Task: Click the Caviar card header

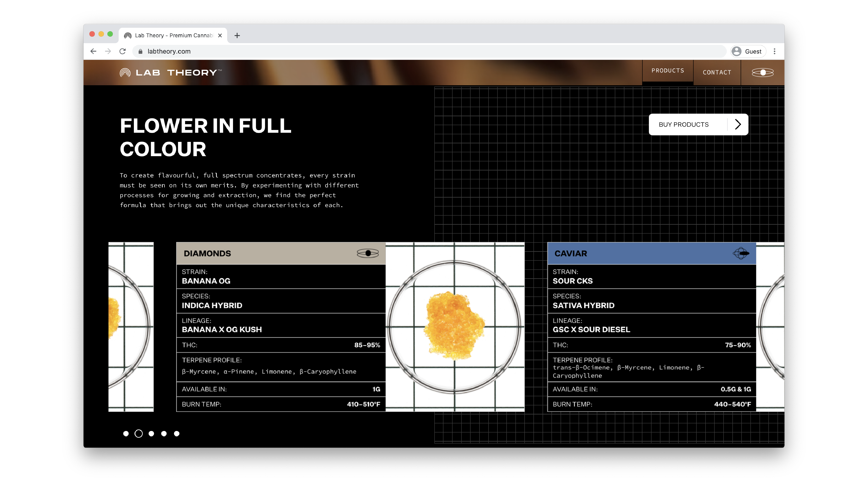Action: pos(652,253)
